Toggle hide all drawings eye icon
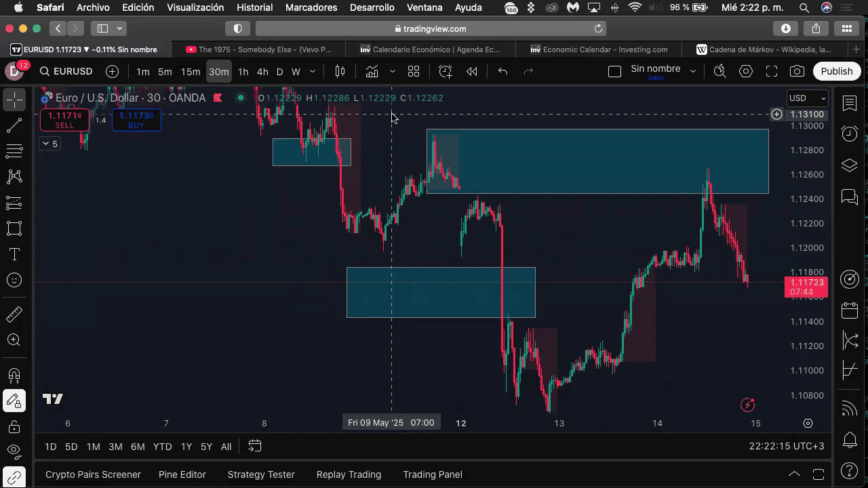 (x=14, y=450)
